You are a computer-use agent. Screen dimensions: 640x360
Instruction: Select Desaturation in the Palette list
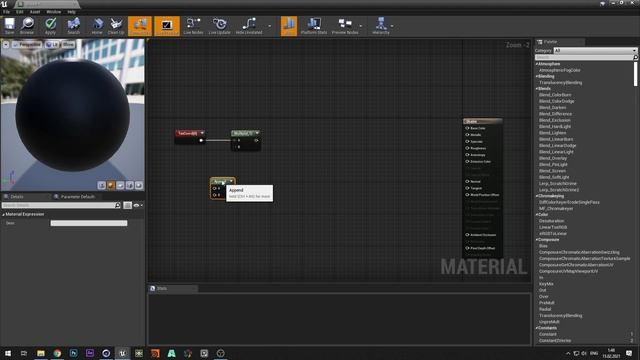[551, 221]
